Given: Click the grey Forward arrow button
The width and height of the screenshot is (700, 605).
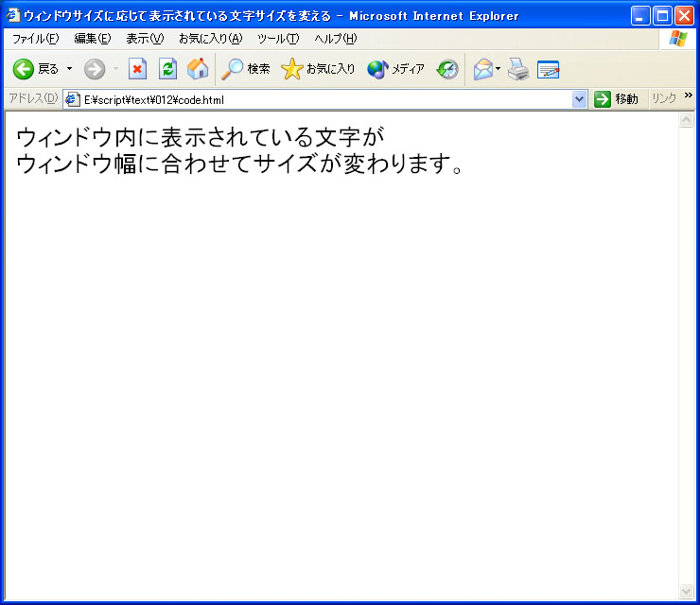Looking at the screenshot, I should click(95, 69).
